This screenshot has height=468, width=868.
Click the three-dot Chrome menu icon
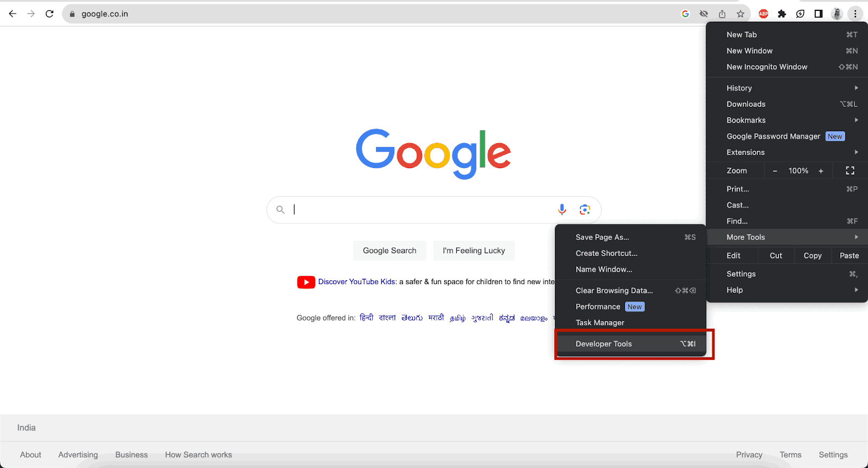click(x=855, y=14)
